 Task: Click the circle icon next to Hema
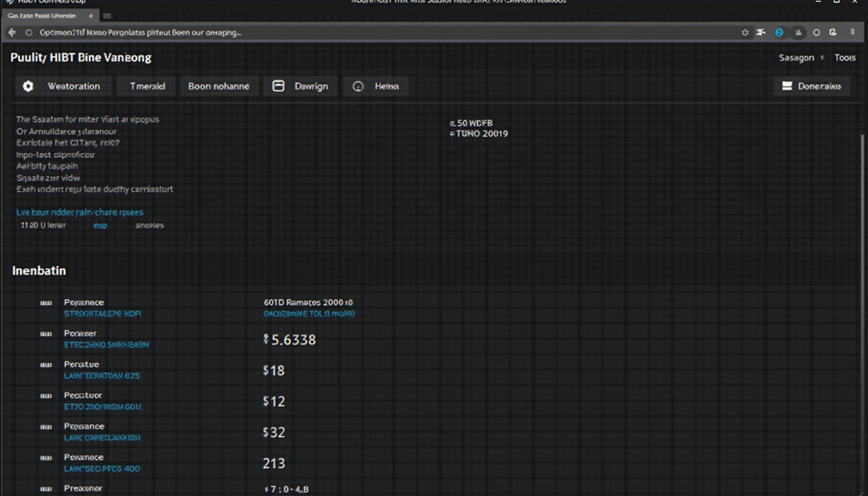[x=358, y=86]
